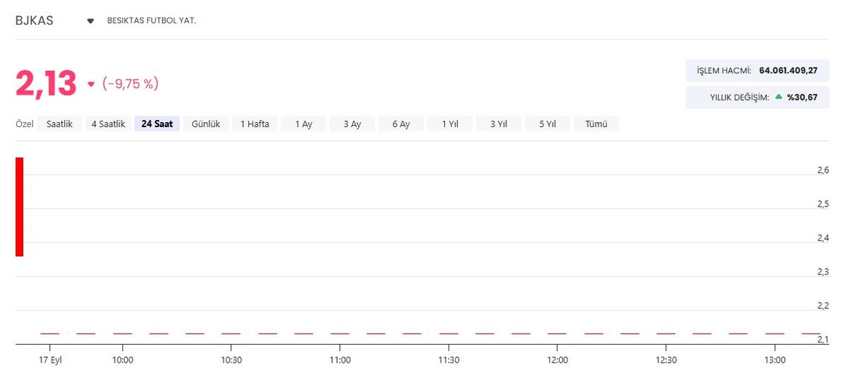Image resolution: width=868 pixels, height=380 pixels.
Task: Switch chart to Günlük range
Action: (206, 124)
